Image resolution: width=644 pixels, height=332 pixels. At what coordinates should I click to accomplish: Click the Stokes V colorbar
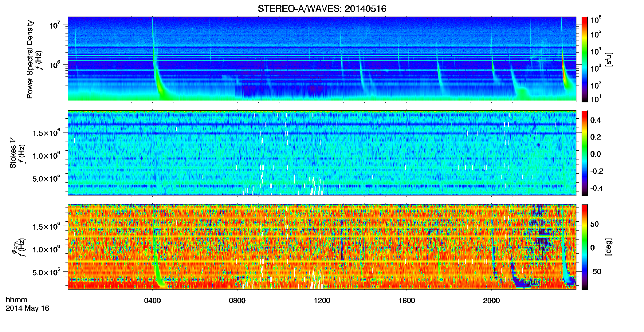click(585, 153)
